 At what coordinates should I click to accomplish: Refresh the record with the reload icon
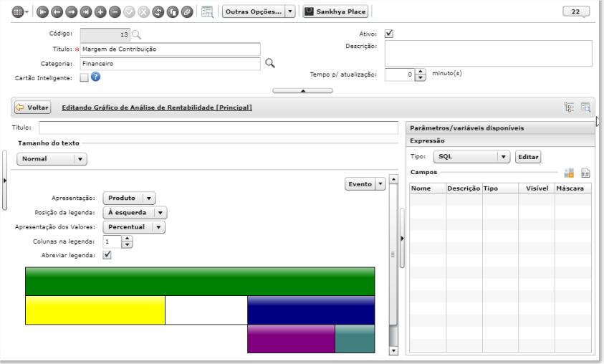[x=158, y=12]
